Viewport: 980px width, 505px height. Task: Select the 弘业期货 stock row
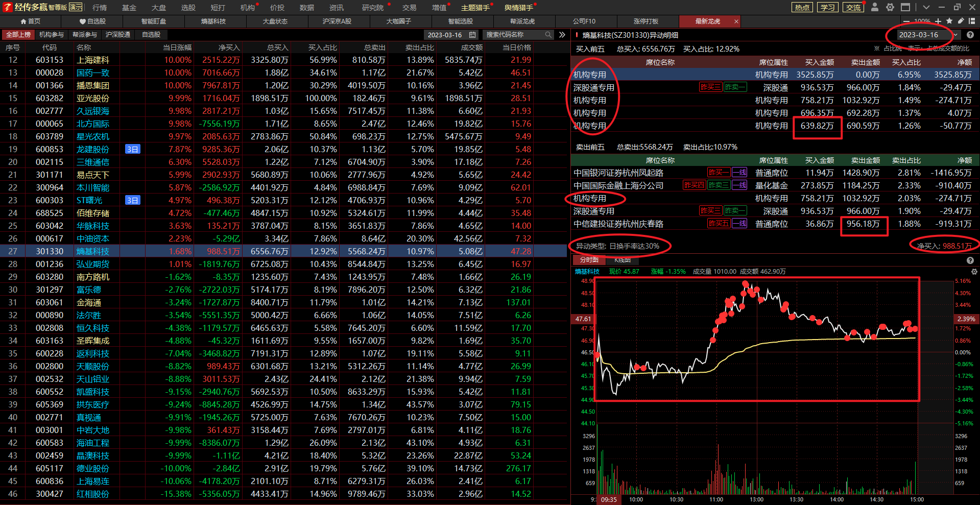(284, 264)
